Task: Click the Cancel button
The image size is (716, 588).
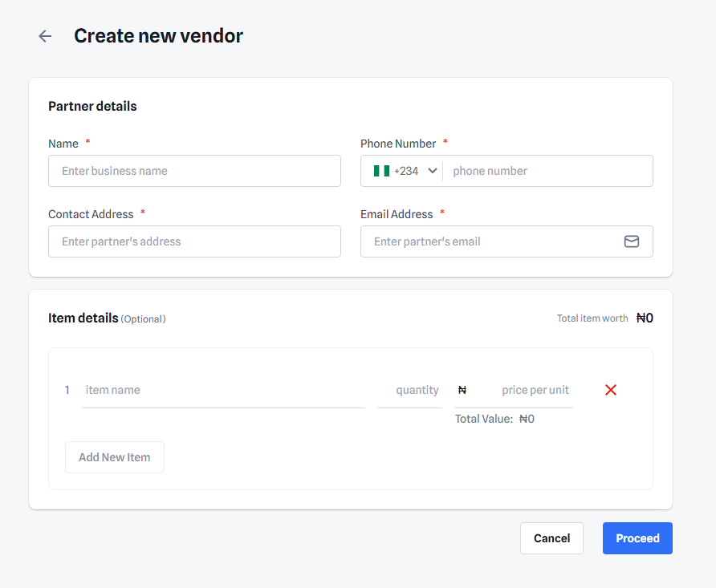Action: point(551,538)
